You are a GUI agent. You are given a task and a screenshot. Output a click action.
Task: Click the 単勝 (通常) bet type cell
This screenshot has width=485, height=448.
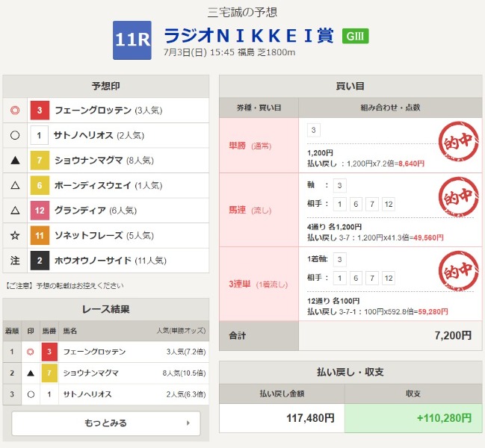pyautogui.click(x=259, y=146)
